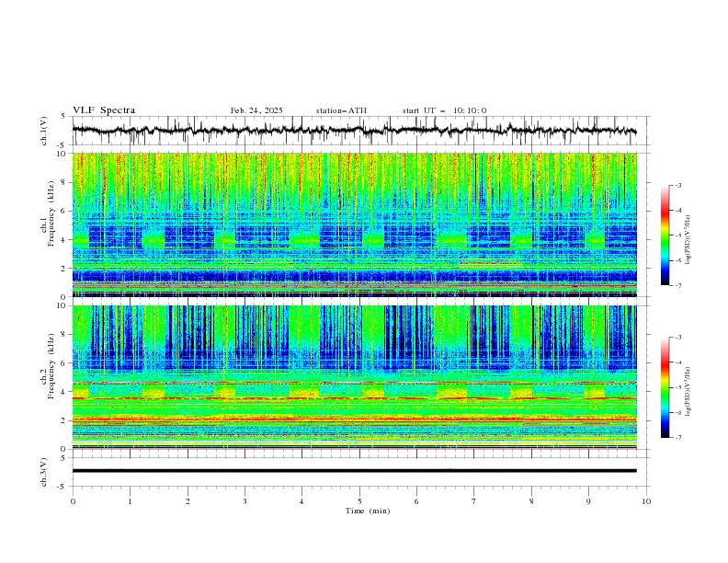Click the ch.1 spectrogram color scale bar
Viewport: 728px width, 563px height.
(x=665, y=236)
